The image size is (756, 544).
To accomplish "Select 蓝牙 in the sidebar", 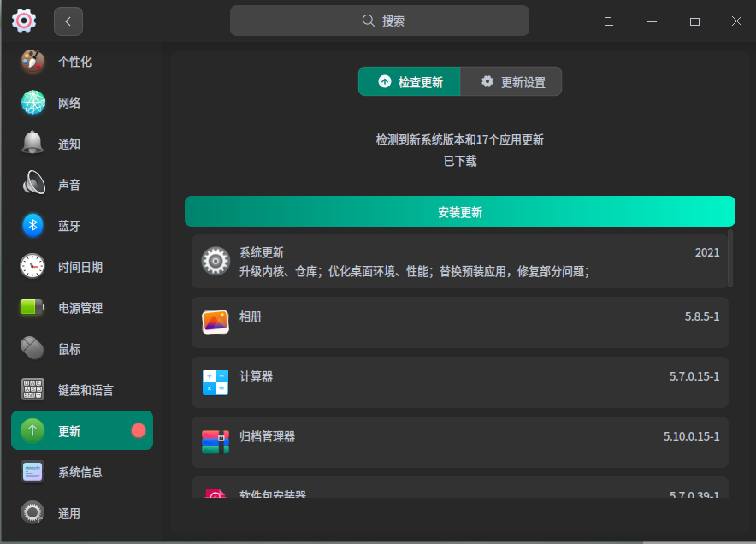I will pyautogui.click(x=82, y=225).
